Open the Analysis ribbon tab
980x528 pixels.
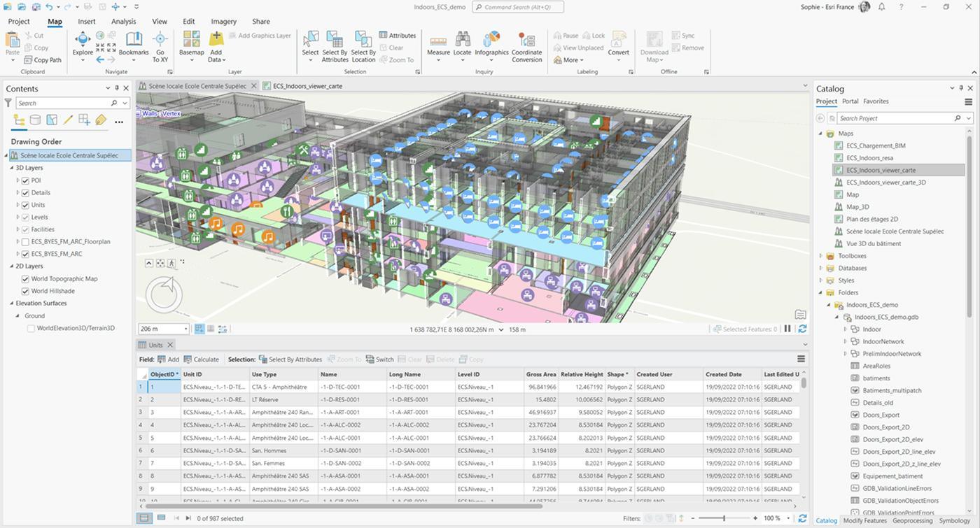coord(123,21)
